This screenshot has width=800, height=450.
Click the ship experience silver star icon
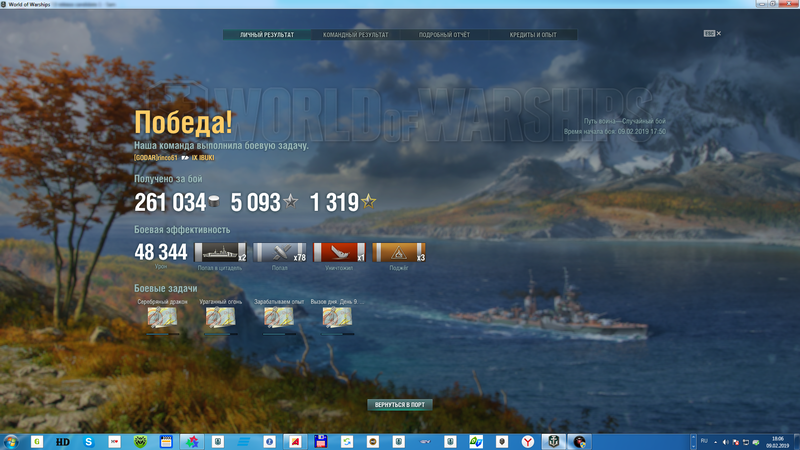pyautogui.click(x=291, y=203)
